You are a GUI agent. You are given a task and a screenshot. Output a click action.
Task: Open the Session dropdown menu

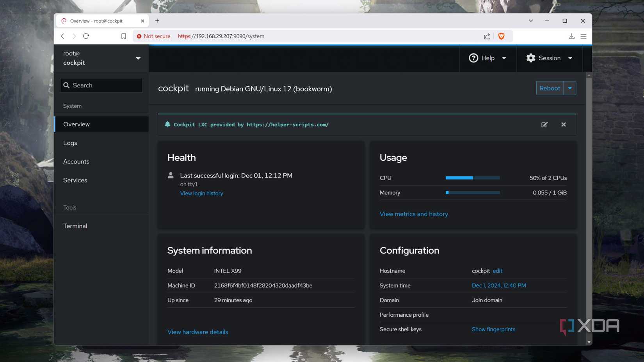(x=549, y=58)
